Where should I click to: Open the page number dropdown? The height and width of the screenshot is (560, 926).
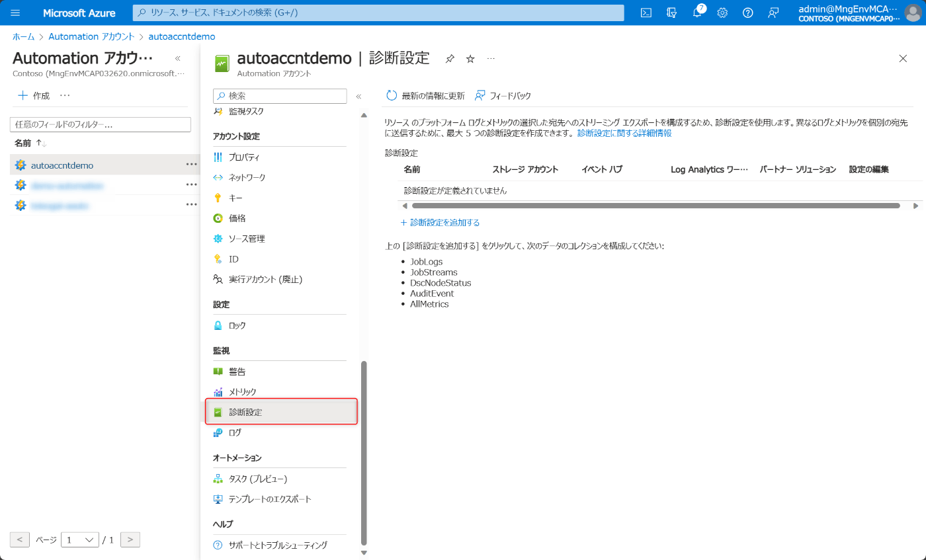tap(80, 540)
